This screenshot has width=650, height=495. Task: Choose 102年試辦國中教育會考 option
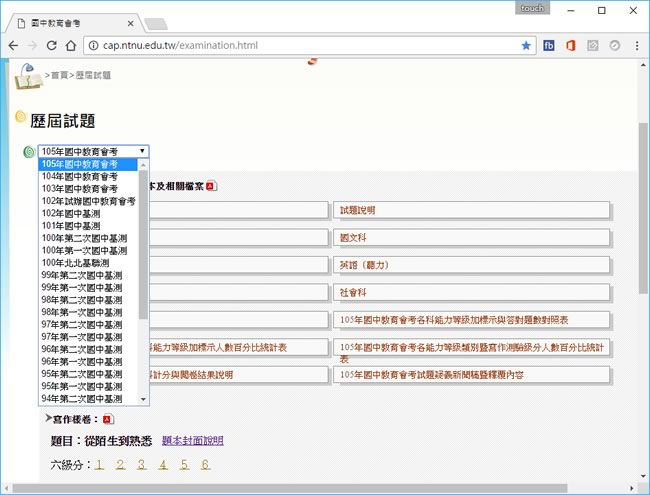pyautogui.click(x=88, y=201)
